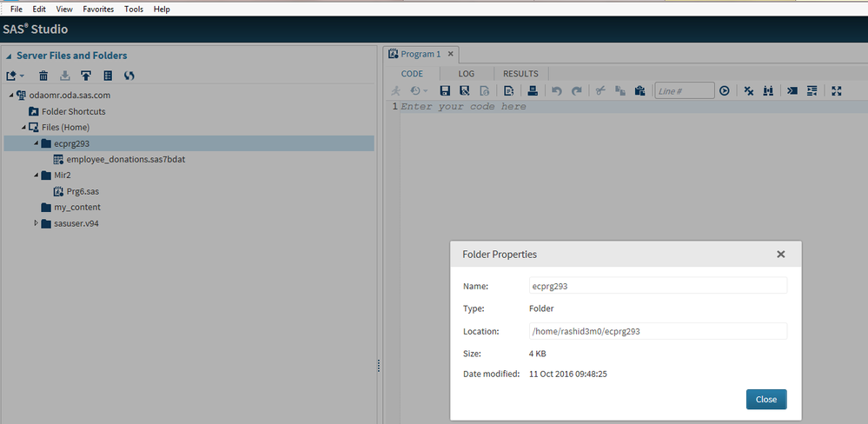The width and height of the screenshot is (868, 424).
Task: Click the Go to line arrow button
Action: pos(725,90)
